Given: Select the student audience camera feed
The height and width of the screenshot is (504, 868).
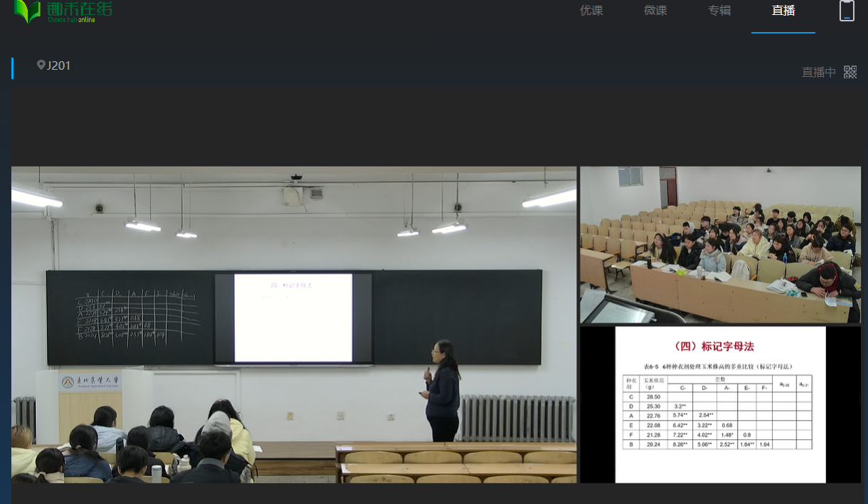Looking at the screenshot, I should pos(720,244).
